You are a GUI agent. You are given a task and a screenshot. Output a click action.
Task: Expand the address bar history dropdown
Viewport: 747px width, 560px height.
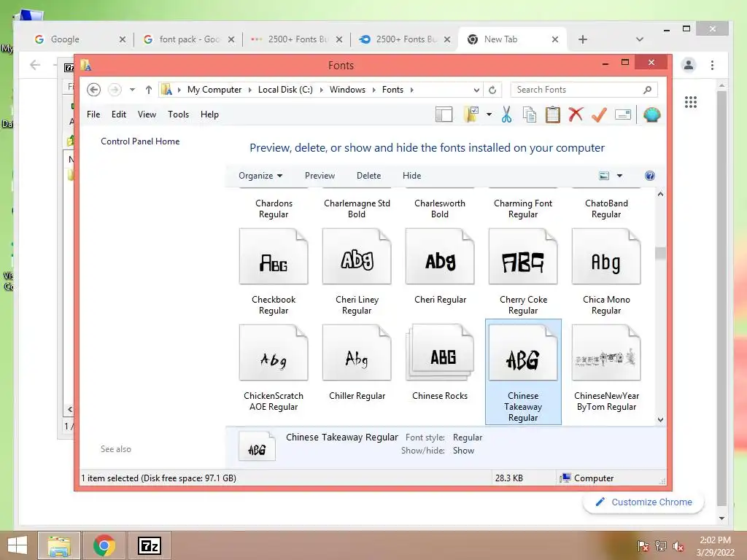[x=476, y=90]
